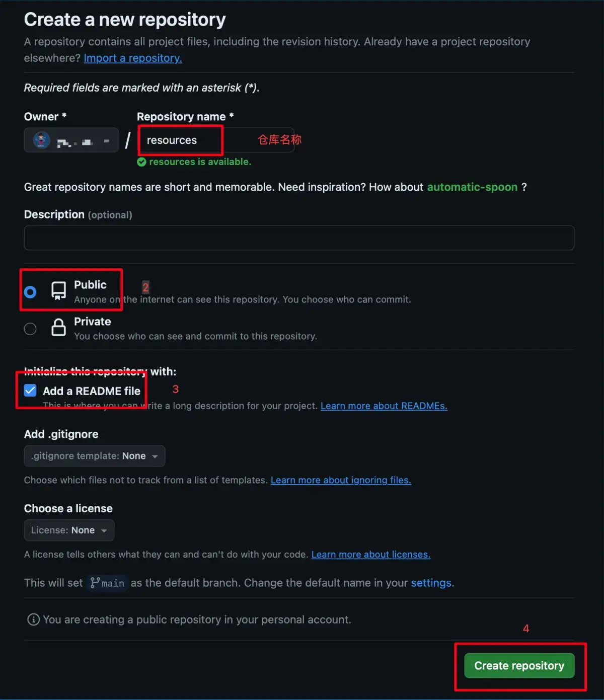The width and height of the screenshot is (604, 700).
Task: Open the Import a repository link
Action: [x=132, y=58]
